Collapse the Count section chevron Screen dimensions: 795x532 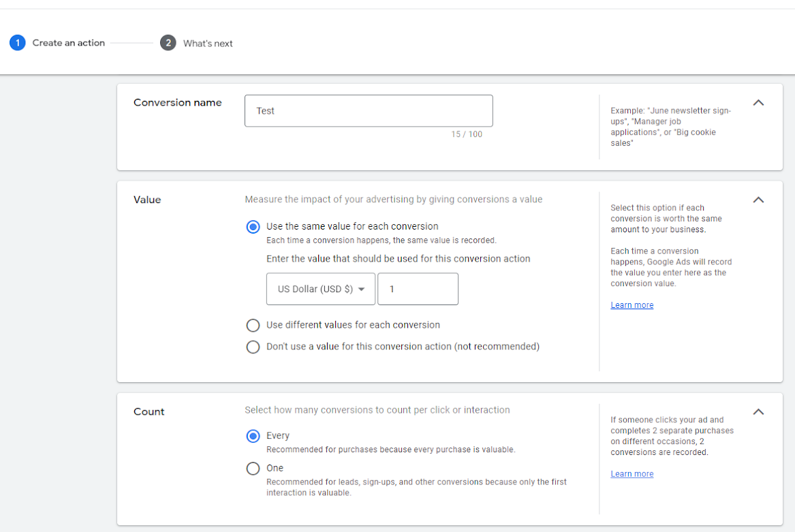[x=758, y=412]
